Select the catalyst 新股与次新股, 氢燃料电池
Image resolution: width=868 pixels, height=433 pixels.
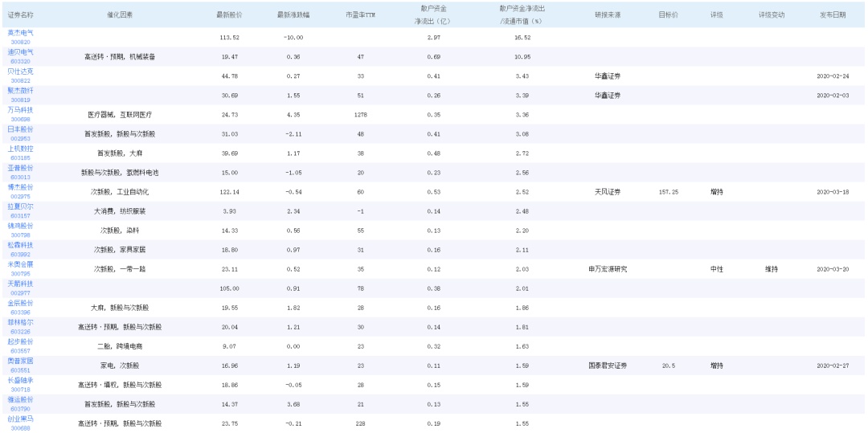120,173
